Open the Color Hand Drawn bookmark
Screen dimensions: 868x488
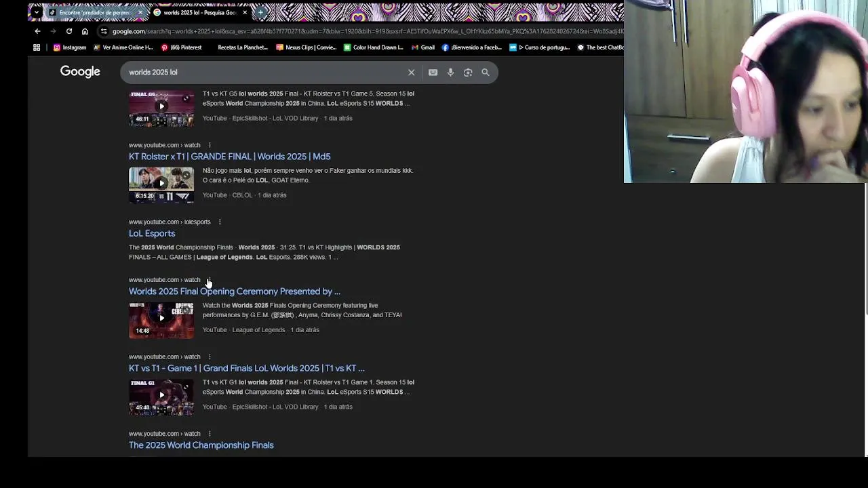point(374,47)
